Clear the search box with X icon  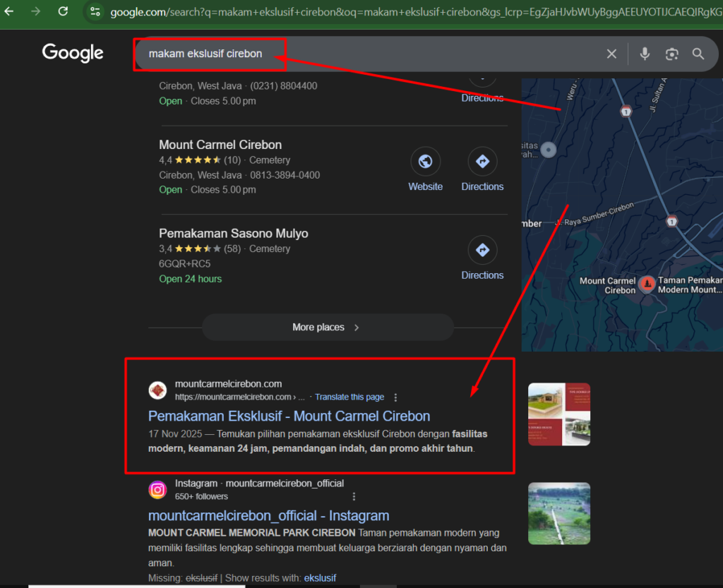(611, 54)
